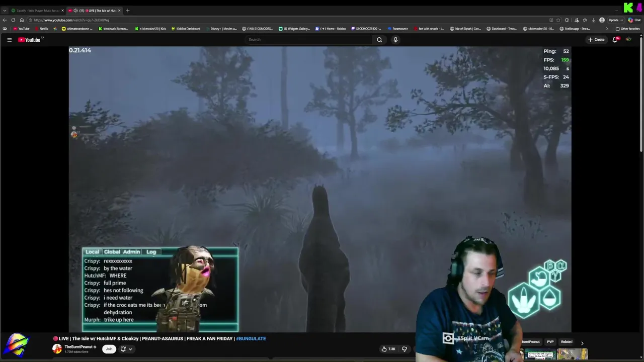
Task: Select the LIVE The Isle YouTube tab
Action: pos(94,11)
